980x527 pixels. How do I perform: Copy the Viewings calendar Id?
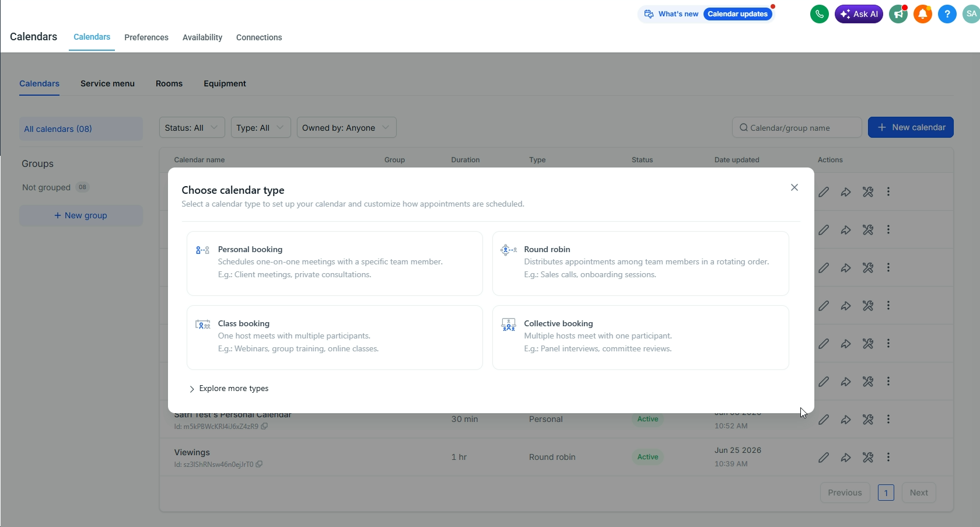coord(259,465)
